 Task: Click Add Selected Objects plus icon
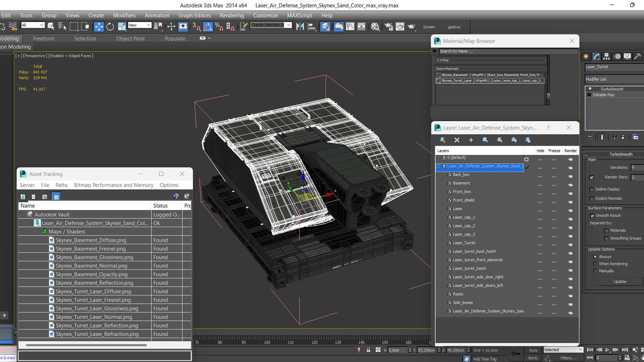(x=471, y=140)
